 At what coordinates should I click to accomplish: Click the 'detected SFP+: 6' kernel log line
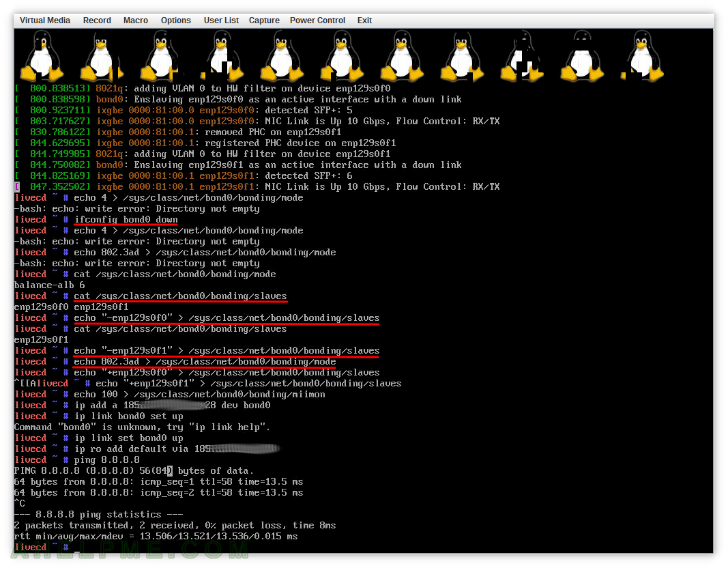click(184, 176)
